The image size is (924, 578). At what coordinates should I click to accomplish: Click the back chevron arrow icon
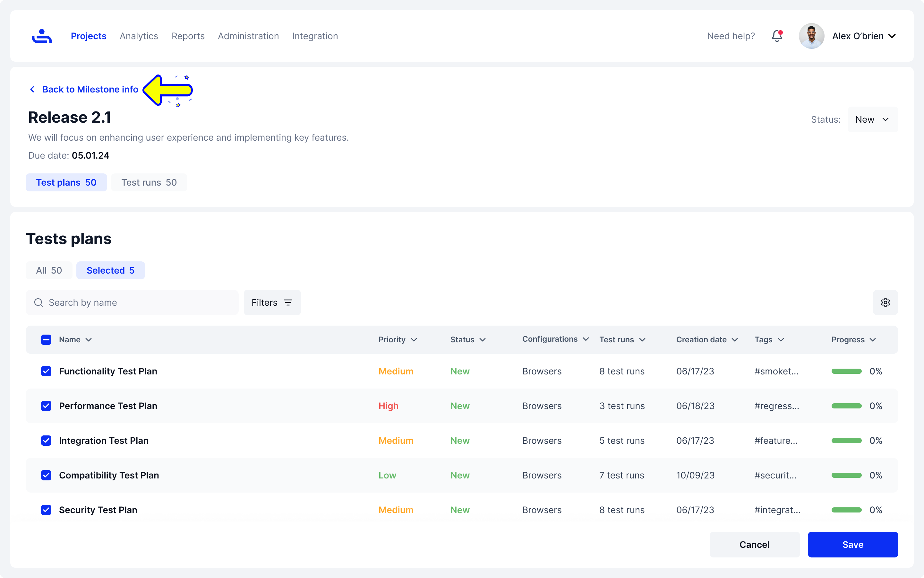coord(32,89)
